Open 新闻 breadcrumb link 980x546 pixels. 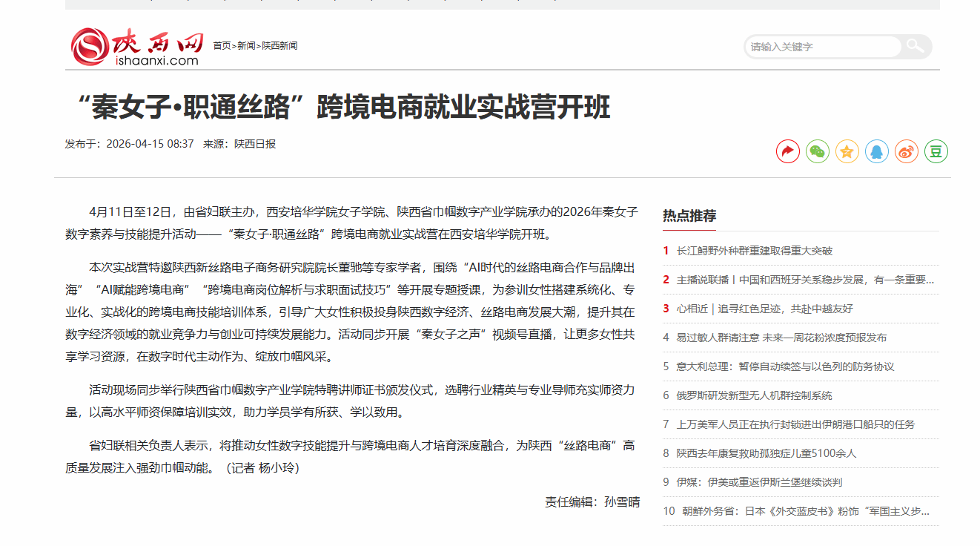[245, 46]
